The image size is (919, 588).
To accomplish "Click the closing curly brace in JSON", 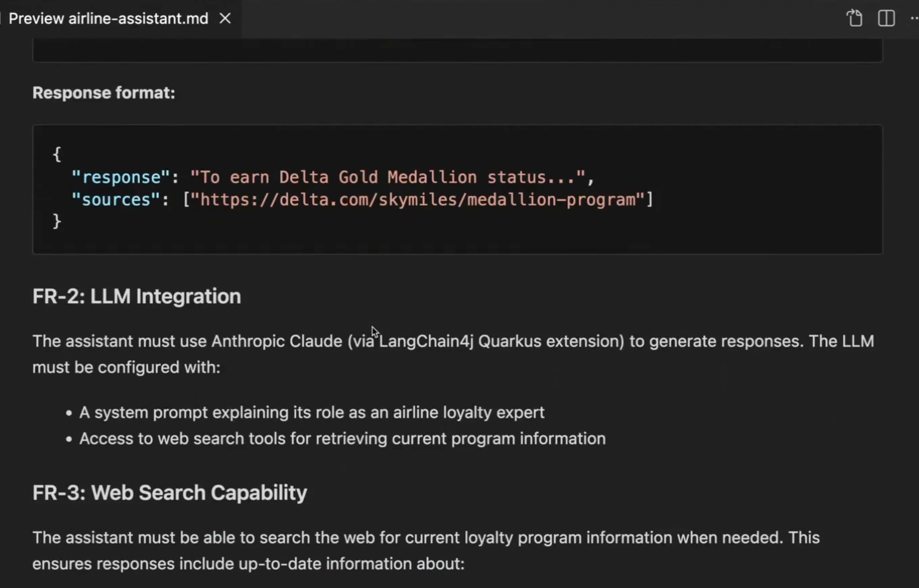I will tap(57, 222).
